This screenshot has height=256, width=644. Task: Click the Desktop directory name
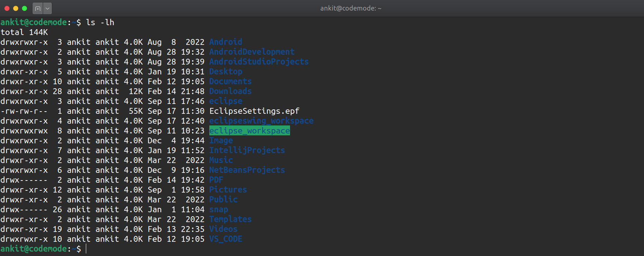pos(226,71)
